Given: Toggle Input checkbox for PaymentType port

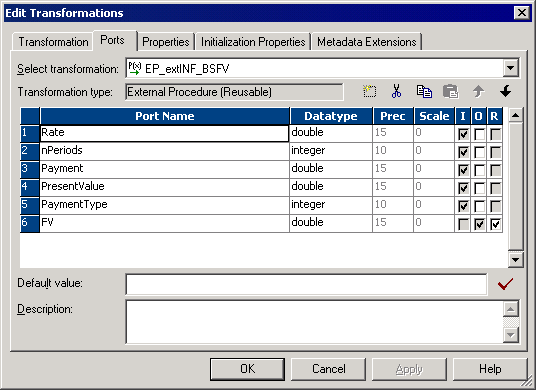Looking at the screenshot, I should point(463,206).
